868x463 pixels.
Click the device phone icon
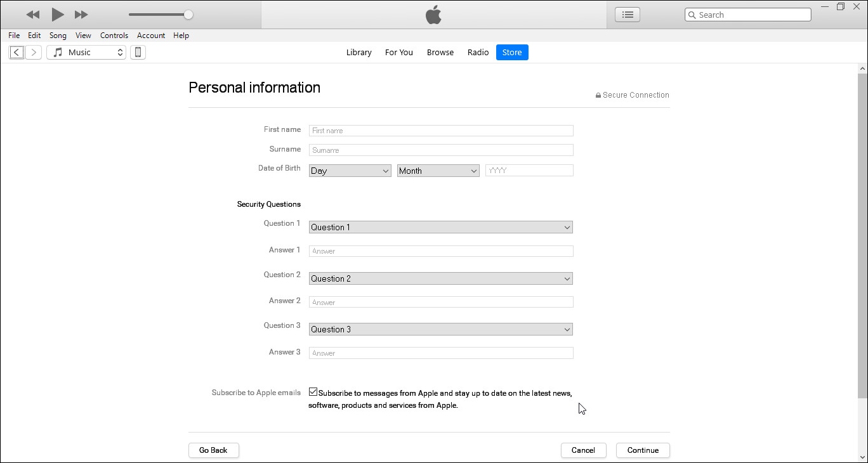138,53
